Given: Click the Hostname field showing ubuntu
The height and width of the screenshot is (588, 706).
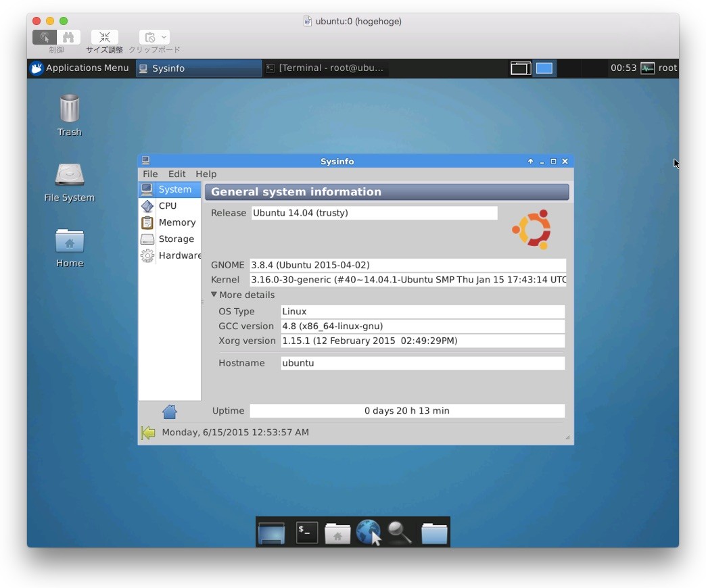Looking at the screenshot, I should pyautogui.click(x=423, y=363).
